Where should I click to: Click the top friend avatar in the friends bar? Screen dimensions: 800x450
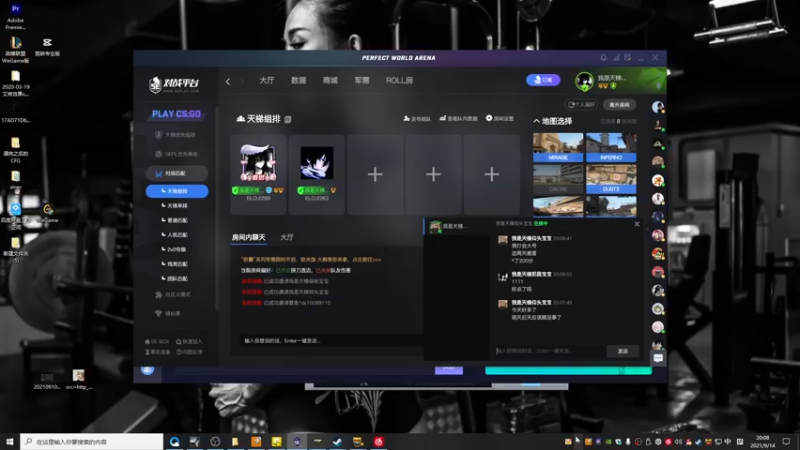point(658,107)
